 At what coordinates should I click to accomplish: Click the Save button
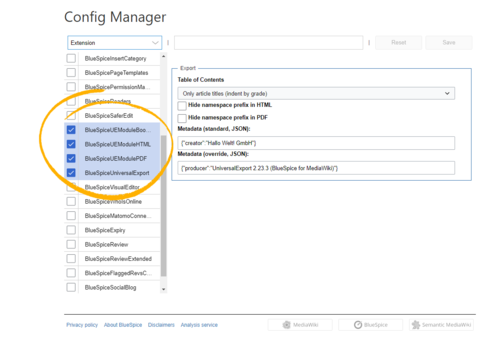pyautogui.click(x=449, y=43)
